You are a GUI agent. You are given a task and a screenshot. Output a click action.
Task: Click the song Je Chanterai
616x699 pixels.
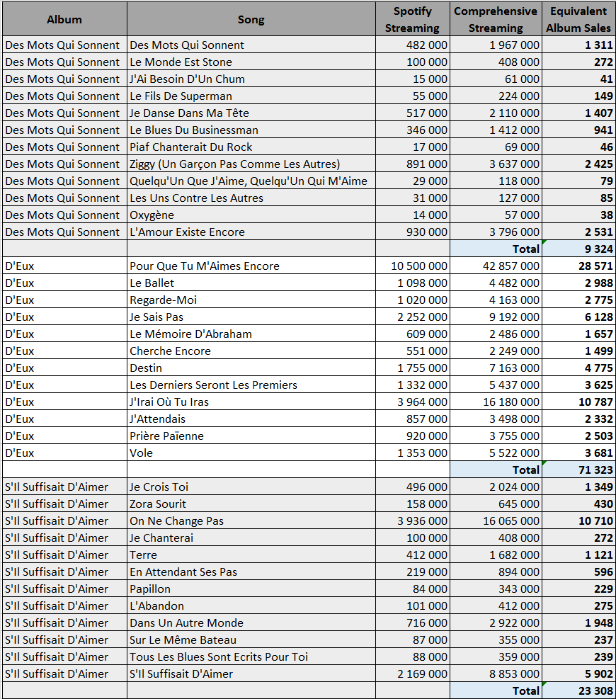tap(251, 538)
